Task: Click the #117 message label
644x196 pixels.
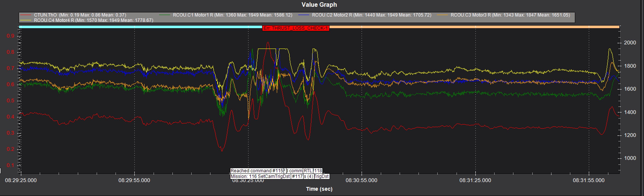Action: point(297,176)
